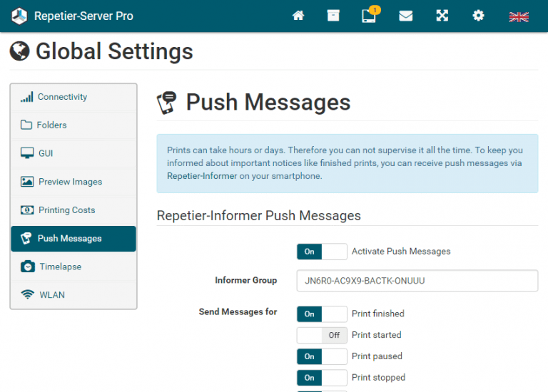This screenshot has height=392, width=548.
Task: Click the Timelapse camera icon
Action: pos(28,267)
